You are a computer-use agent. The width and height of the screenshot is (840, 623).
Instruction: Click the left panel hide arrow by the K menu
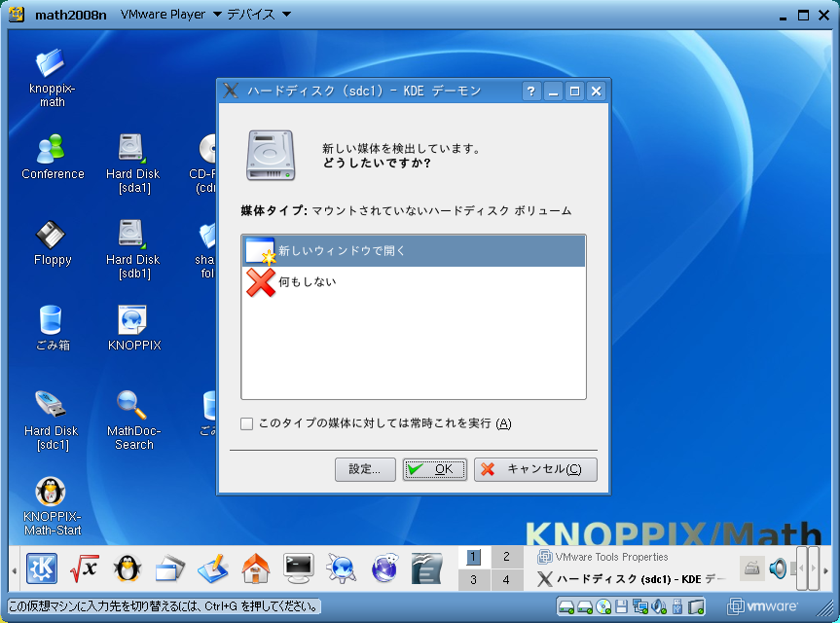click(15, 571)
